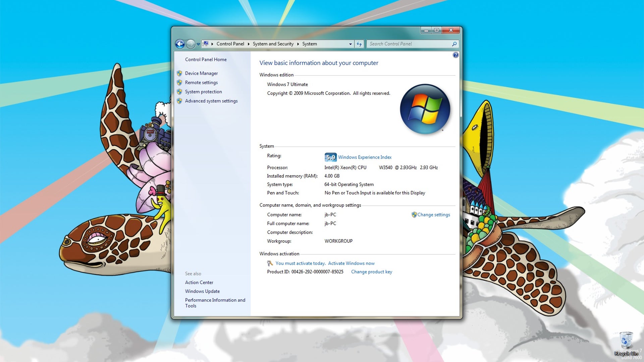The image size is (644, 362).
Task: Open the address bar dropdown chevron
Action: 351,44
